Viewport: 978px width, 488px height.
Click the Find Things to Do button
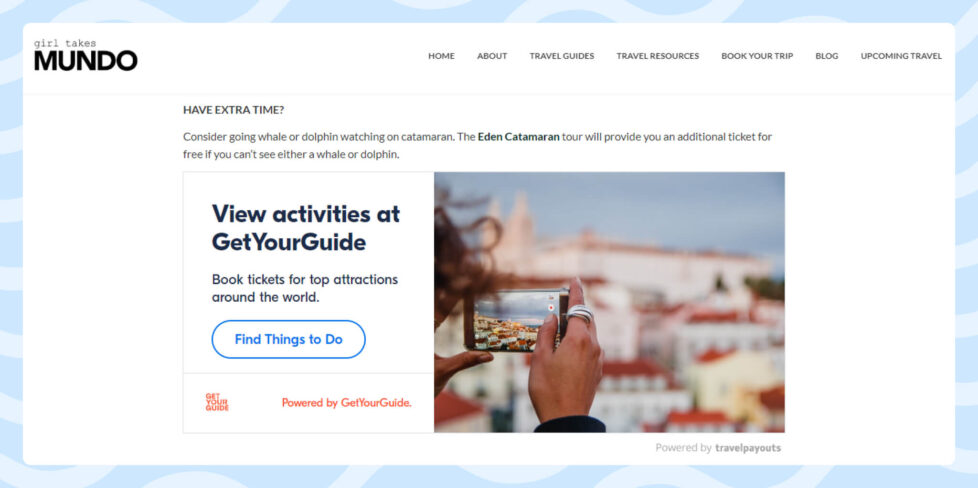click(288, 339)
